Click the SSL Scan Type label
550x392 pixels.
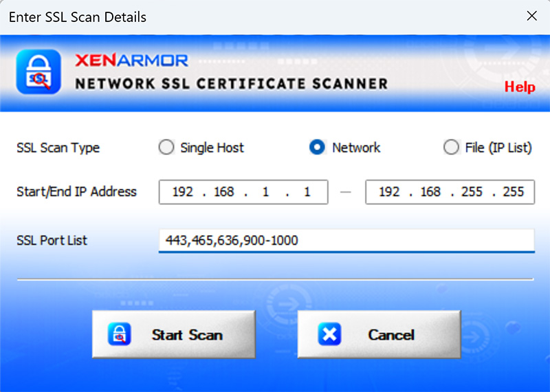[x=58, y=148]
